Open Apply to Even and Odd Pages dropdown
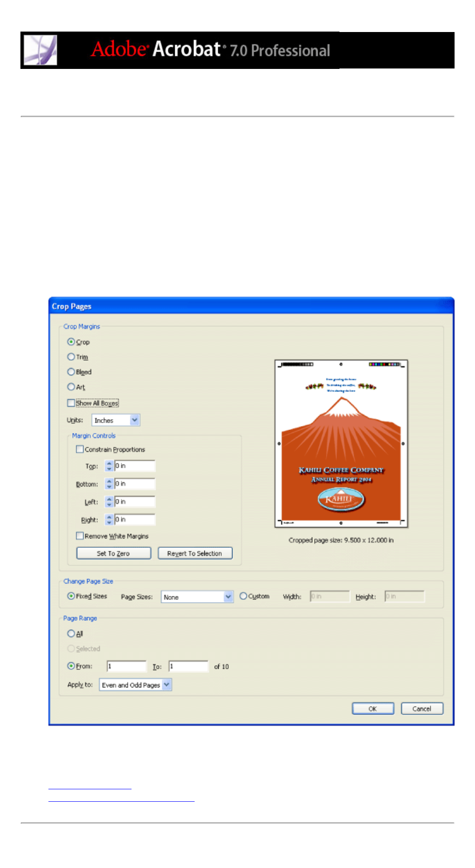This screenshot has height=868, width=475. pos(136,685)
